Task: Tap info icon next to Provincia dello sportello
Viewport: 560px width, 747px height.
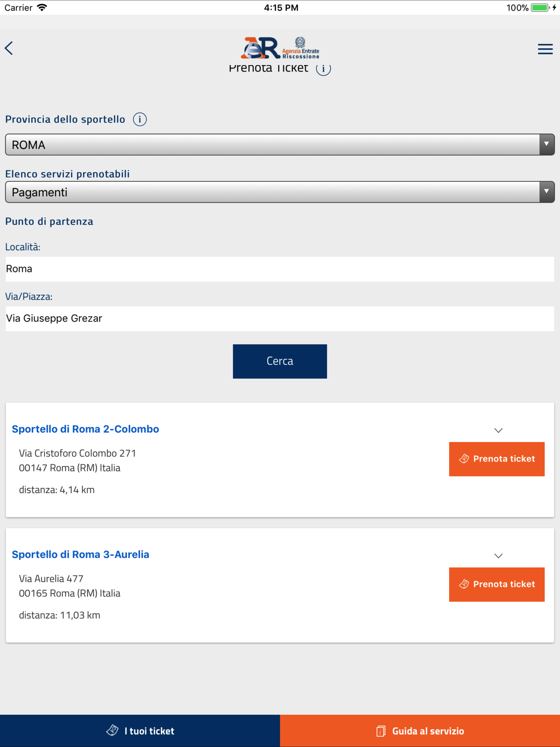Action: (x=139, y=119)
